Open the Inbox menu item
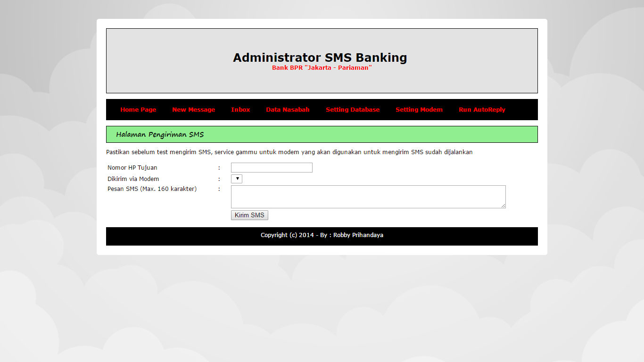 point(240,110)
